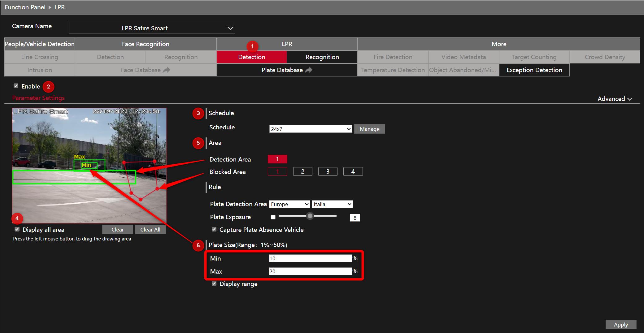Viewport: 644px width, 333px height.
Task: Click the Apply button
Action: pyautogui.click(x=621, y=324)
